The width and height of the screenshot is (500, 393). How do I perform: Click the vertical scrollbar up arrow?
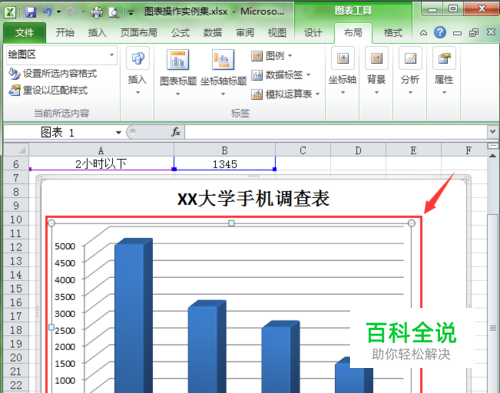[x=493, y=156]
